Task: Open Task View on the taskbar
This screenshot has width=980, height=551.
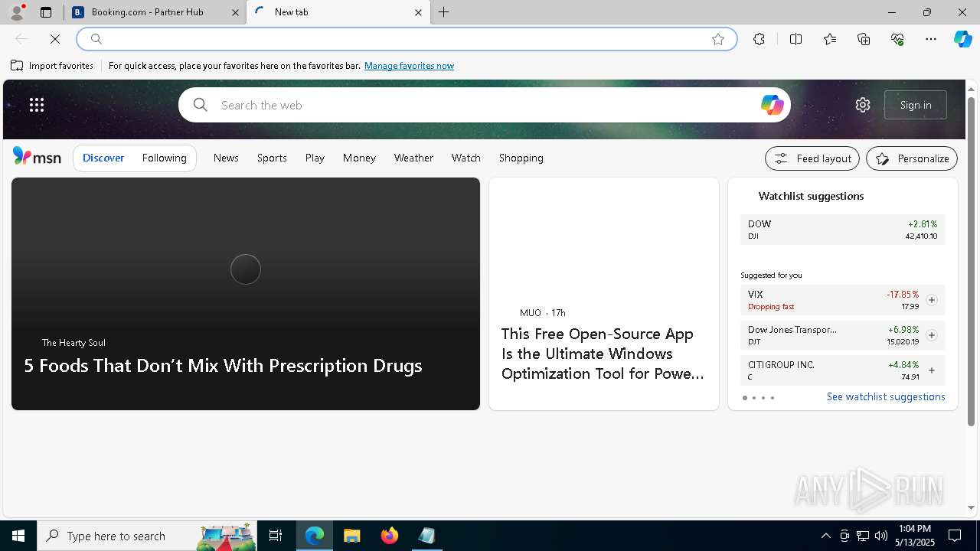Action: 276,536
